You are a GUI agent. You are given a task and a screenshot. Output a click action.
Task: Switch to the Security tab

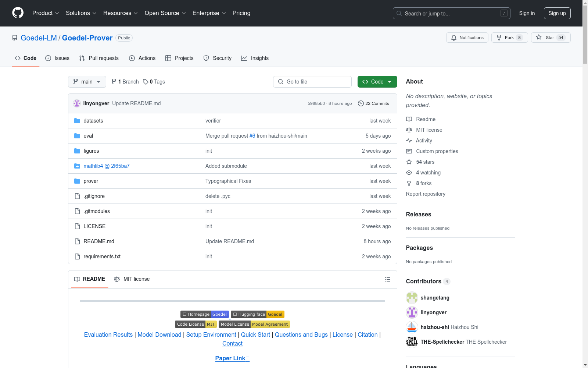point(218,58)
